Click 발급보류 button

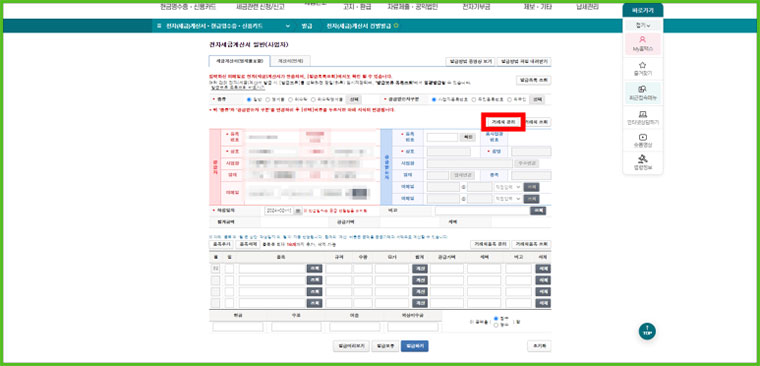pos(385,346)
